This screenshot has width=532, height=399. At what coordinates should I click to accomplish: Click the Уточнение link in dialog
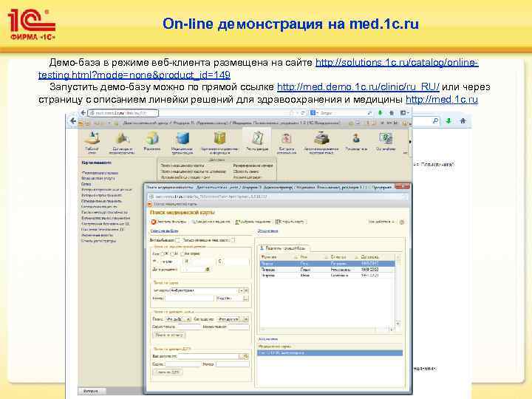[268, 231]
